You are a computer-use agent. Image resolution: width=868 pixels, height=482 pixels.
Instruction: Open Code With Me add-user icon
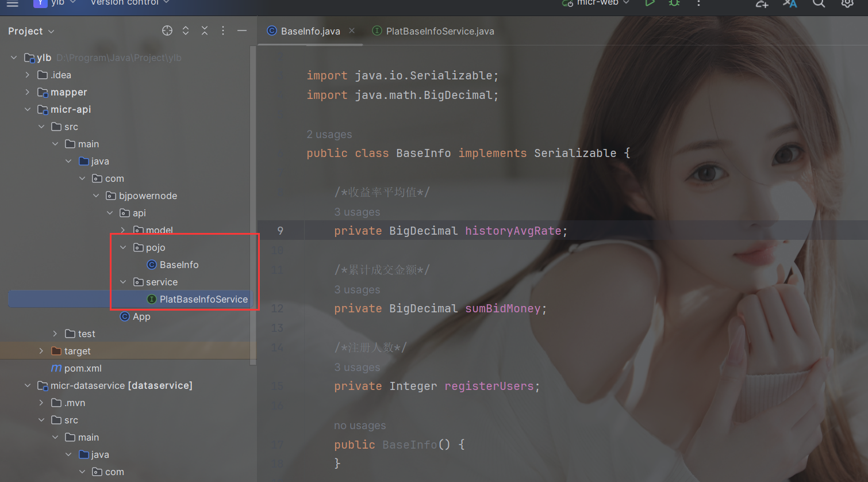[x=762, y=3]
